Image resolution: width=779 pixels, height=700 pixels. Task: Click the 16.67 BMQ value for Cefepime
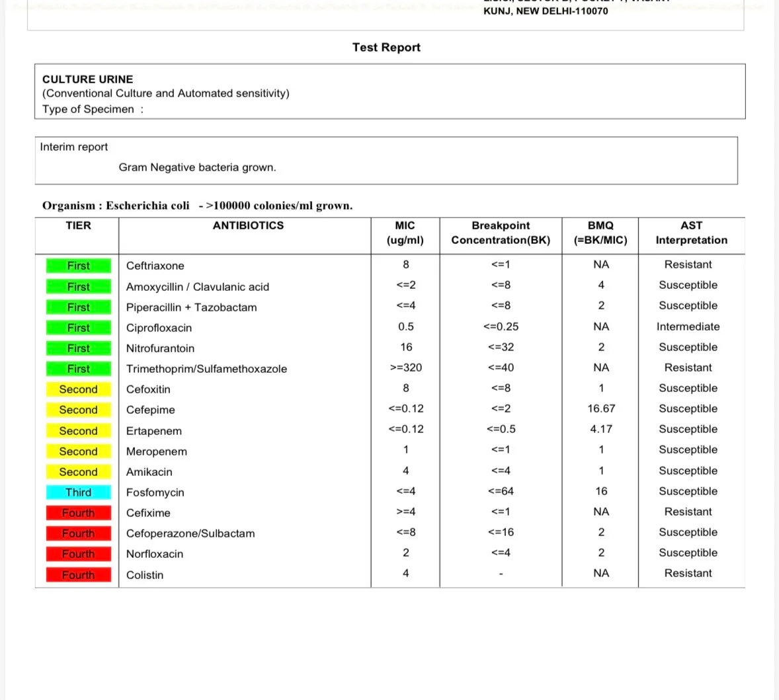[601, 408]
